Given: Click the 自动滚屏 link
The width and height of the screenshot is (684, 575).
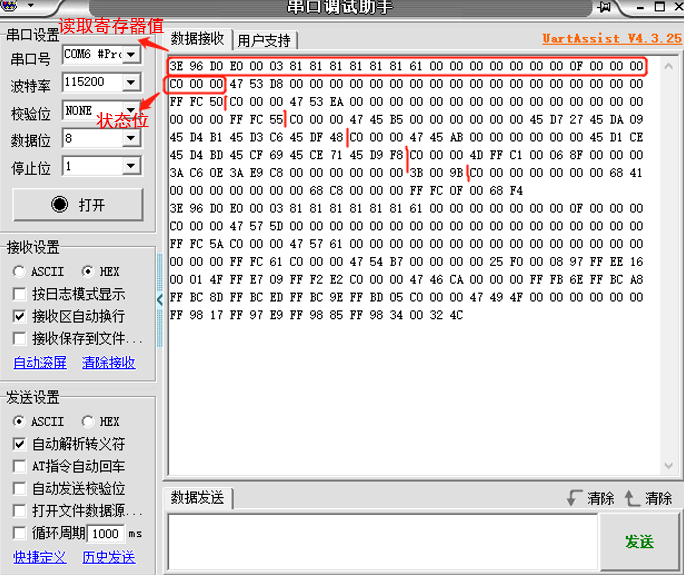Looking at the screenshot, I should [x=40, y=362].
